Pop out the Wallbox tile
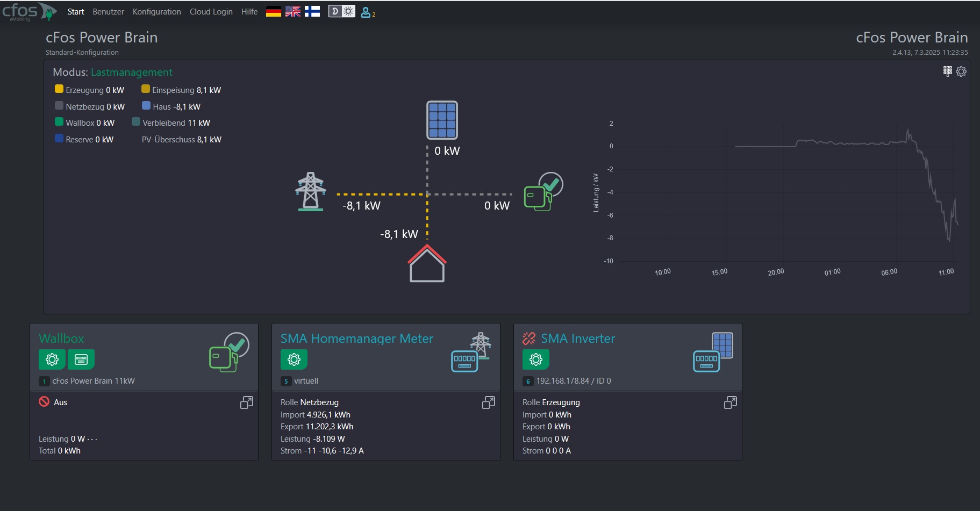This screenshot has height=511, width=980. (247, 402)
